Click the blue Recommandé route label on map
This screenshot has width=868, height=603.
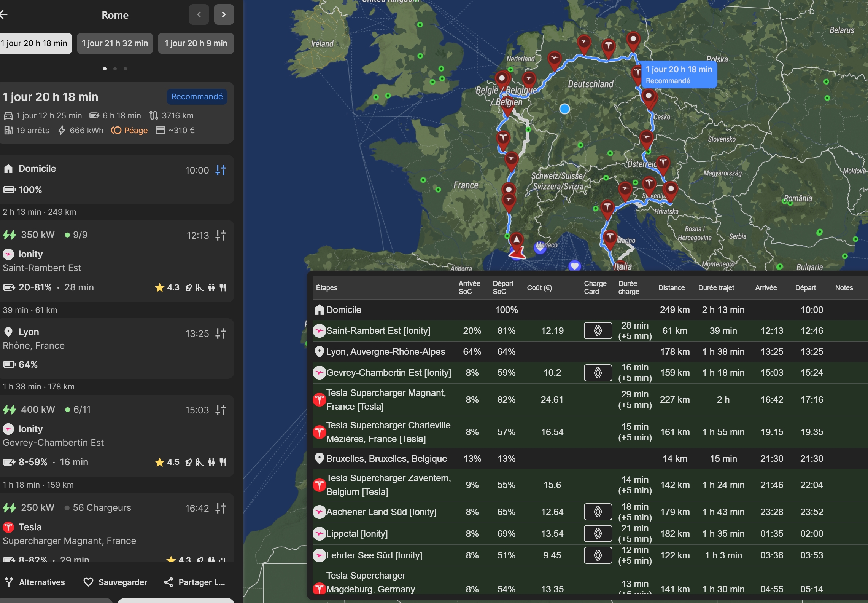679,75
